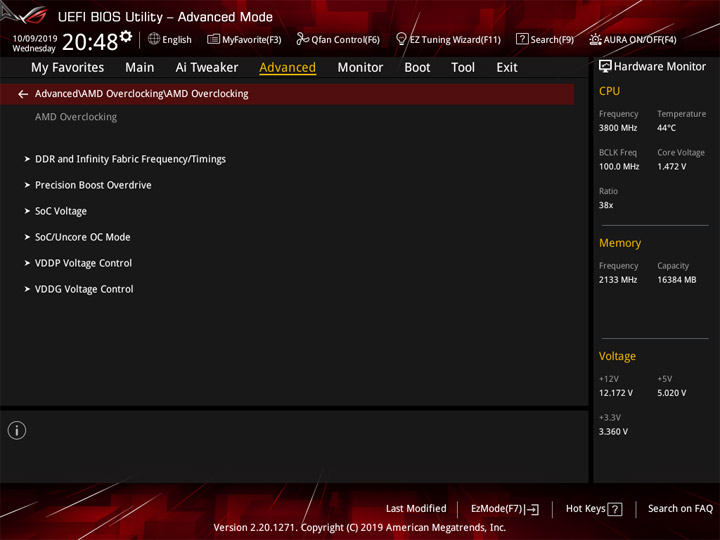The height and width of the screenshot is (540, 720).
Task: Expand VDDG Voltage Control arrow
Action: point(27,289)
